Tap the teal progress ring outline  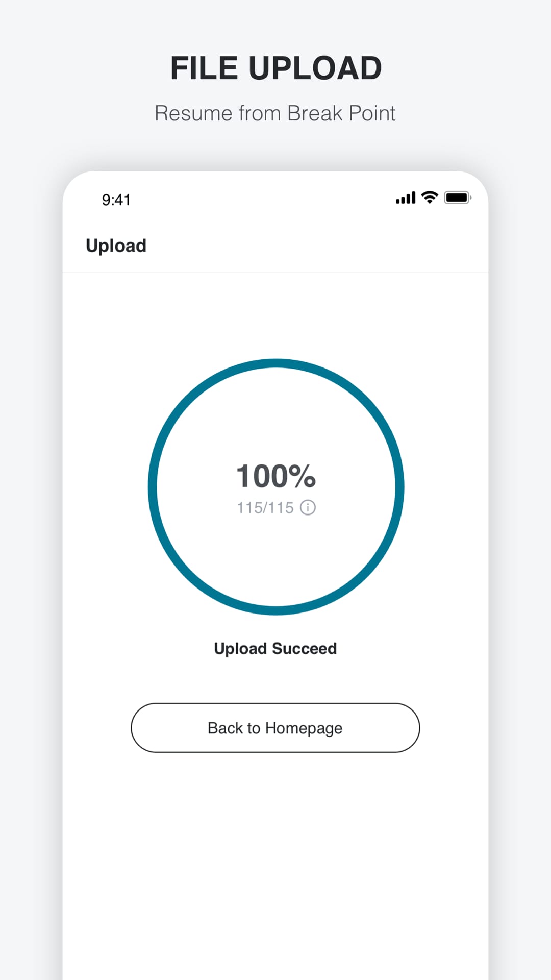[276, 363]
